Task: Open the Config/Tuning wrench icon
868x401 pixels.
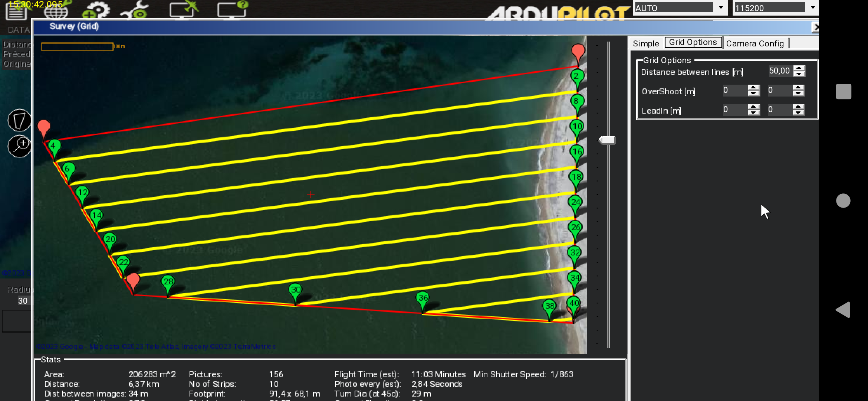Action: pyautogui.click(x=135, y=10)
